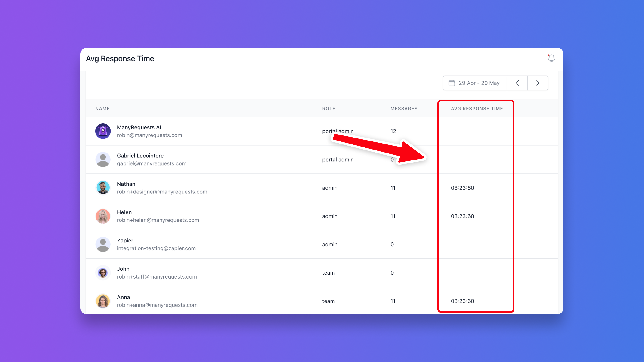This screenshot has width=644, height=362.
Task: Select email robin@manyrequests.com
Action: pos(149,135)
